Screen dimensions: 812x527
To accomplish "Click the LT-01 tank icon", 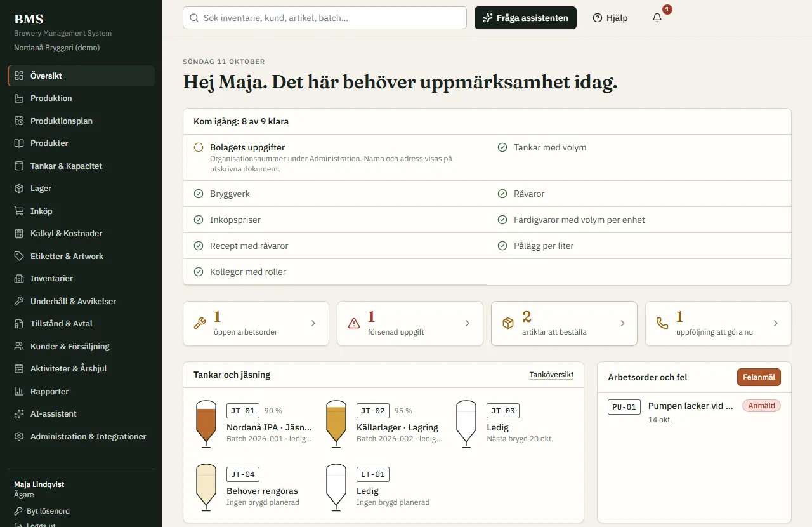I will (x=336, y=487).
